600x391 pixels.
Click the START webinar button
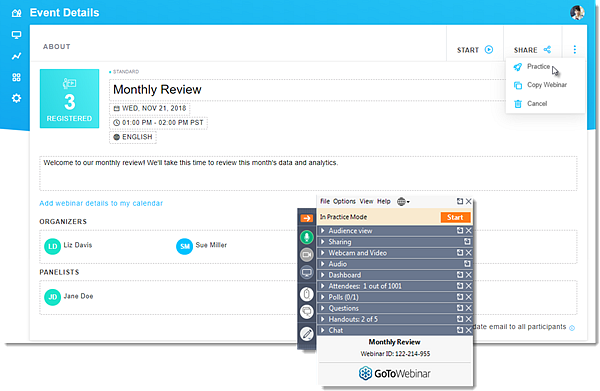(475, 50)
